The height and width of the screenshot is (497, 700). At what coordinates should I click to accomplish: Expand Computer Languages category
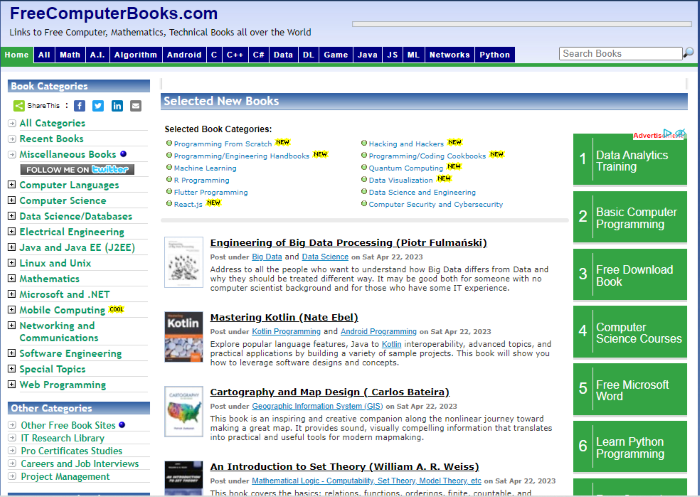pyautogui.click(x=12, y=184)
